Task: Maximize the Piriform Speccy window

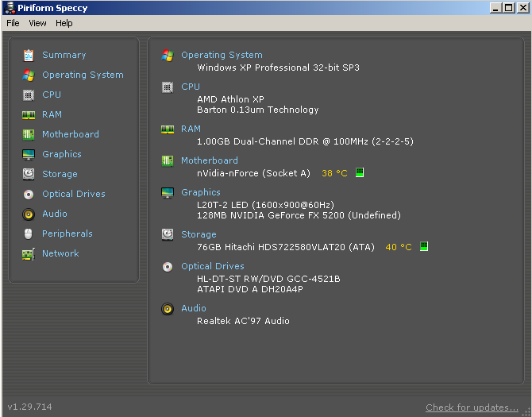Action: coord(509,7)
